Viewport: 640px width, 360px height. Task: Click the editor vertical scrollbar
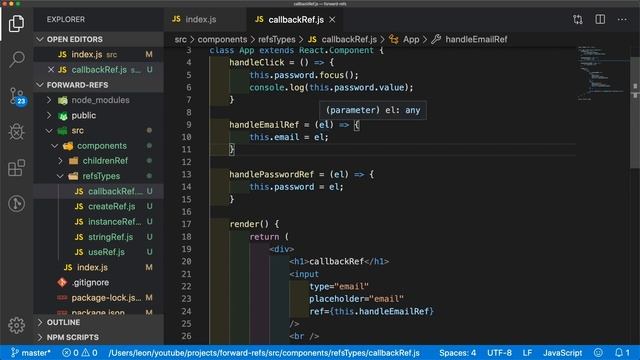point(635,112)
